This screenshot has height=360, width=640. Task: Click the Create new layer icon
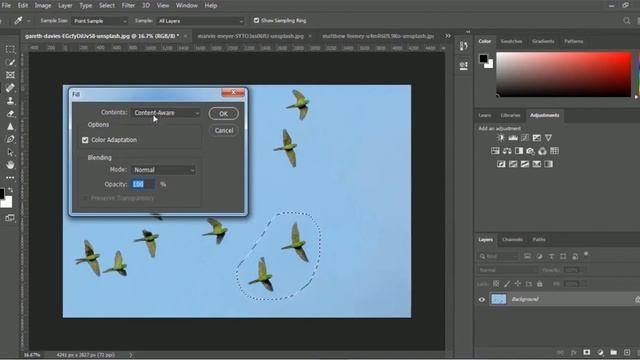(627, 352)
